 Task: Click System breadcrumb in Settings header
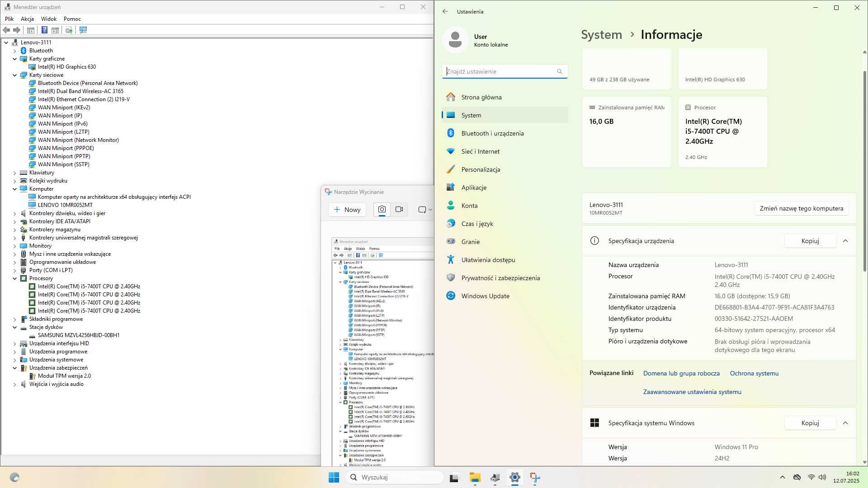point(601,35)
